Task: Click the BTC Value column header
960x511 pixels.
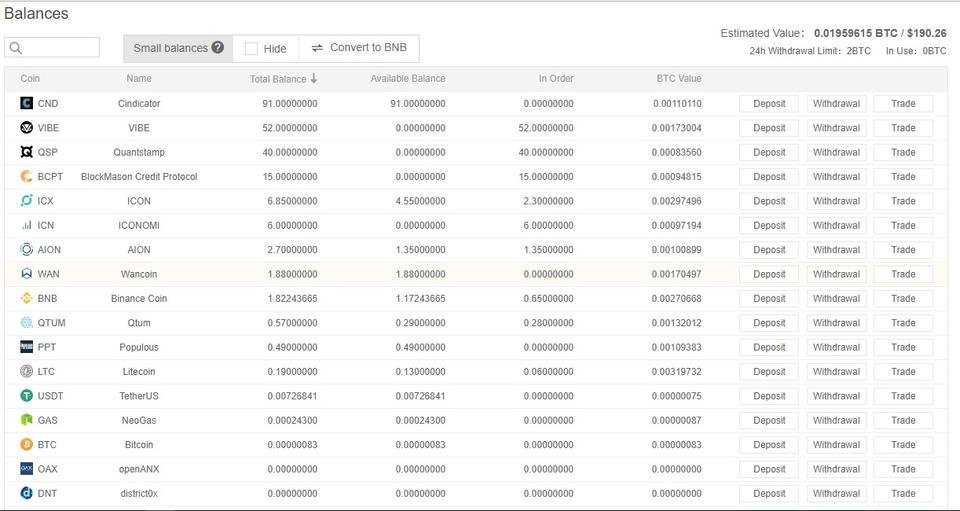Action: pos(679,78)
